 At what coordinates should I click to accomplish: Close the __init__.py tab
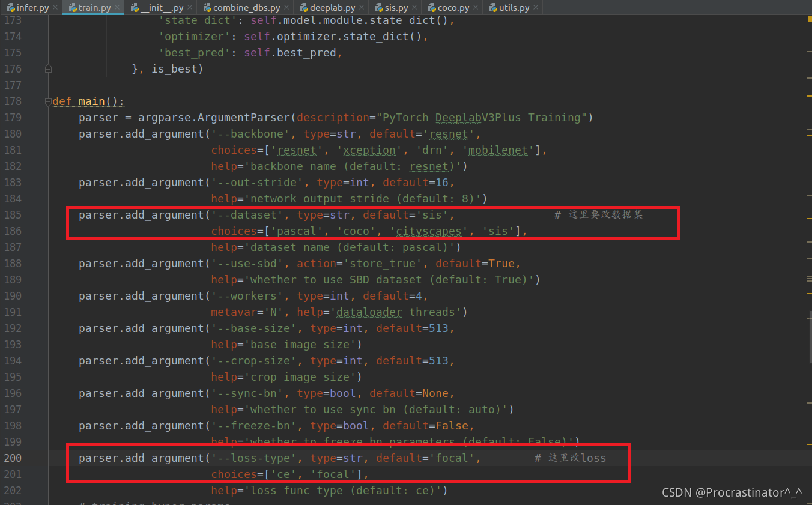[x=190, y=8]
